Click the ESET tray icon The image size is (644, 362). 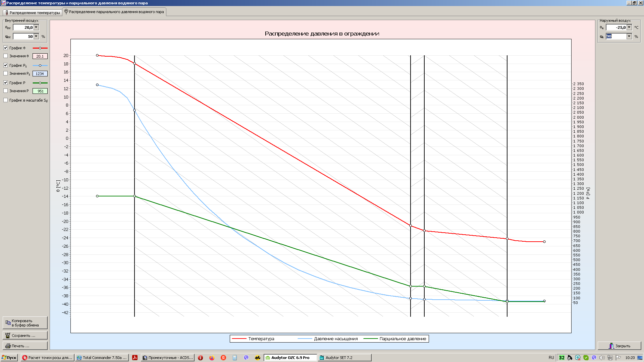click(x=578, y=358)
